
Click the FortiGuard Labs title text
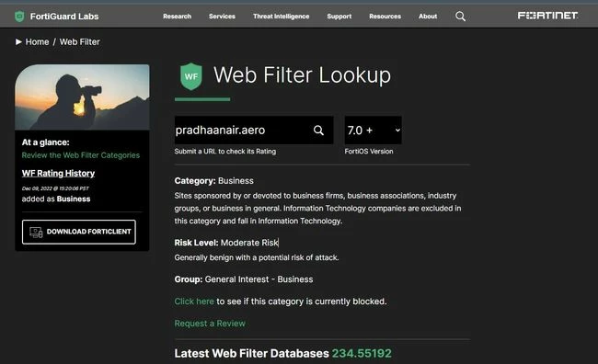tap(64, 17)
